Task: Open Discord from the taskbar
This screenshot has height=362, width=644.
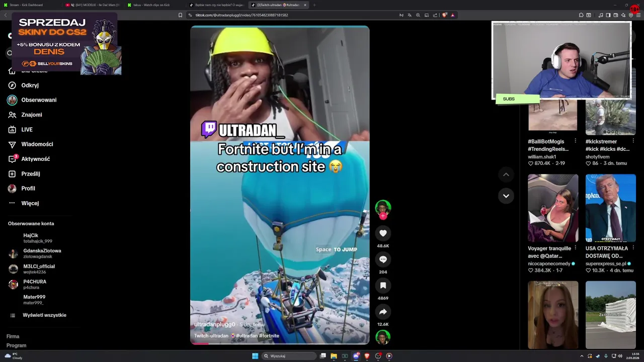Action: point(356,356)
